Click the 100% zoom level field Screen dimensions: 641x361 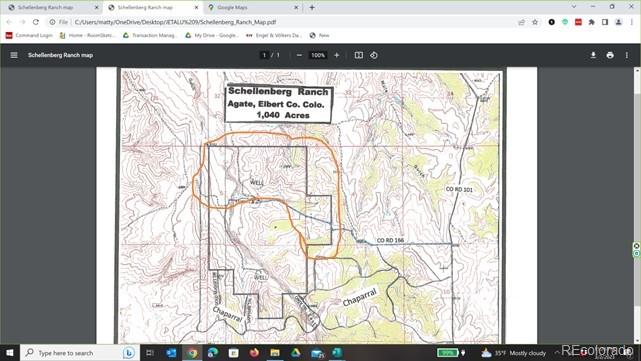(x=318, y=55)
